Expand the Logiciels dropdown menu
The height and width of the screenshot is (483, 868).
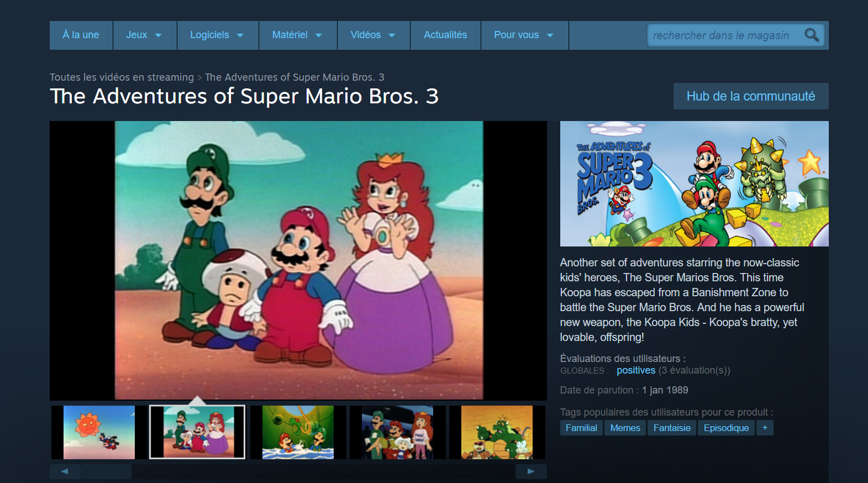(x=218, y=35)
